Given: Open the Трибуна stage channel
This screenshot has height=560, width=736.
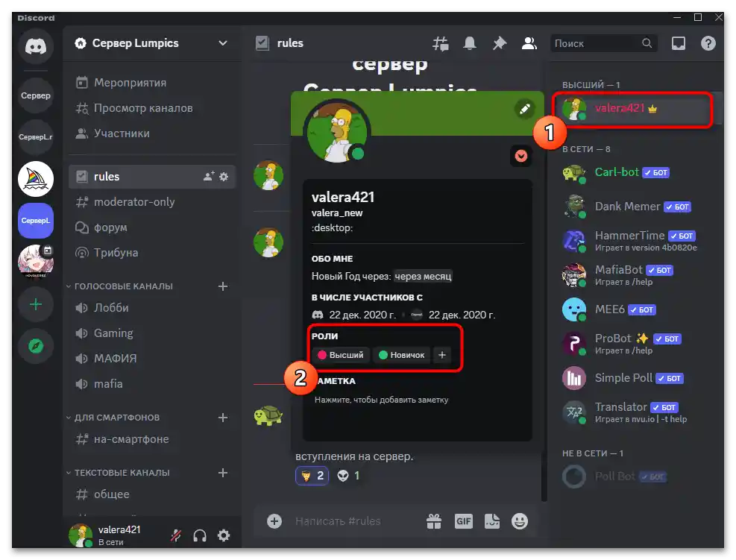Looking at the screenshot, I should [x=151, y=253].
